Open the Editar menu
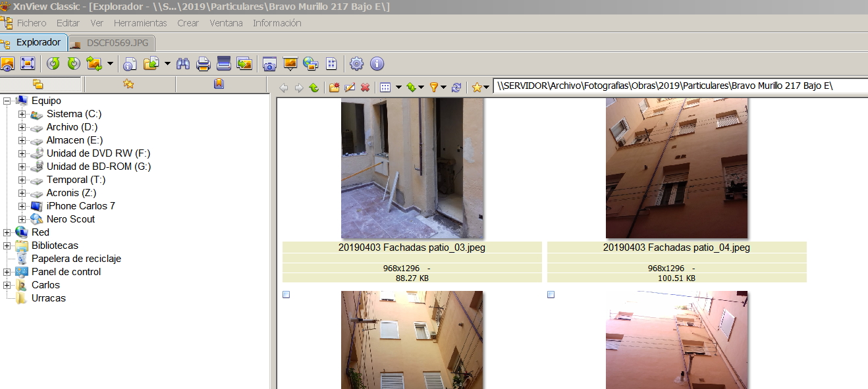The height and width of the screenshot is (389, 868). (68, 23)
